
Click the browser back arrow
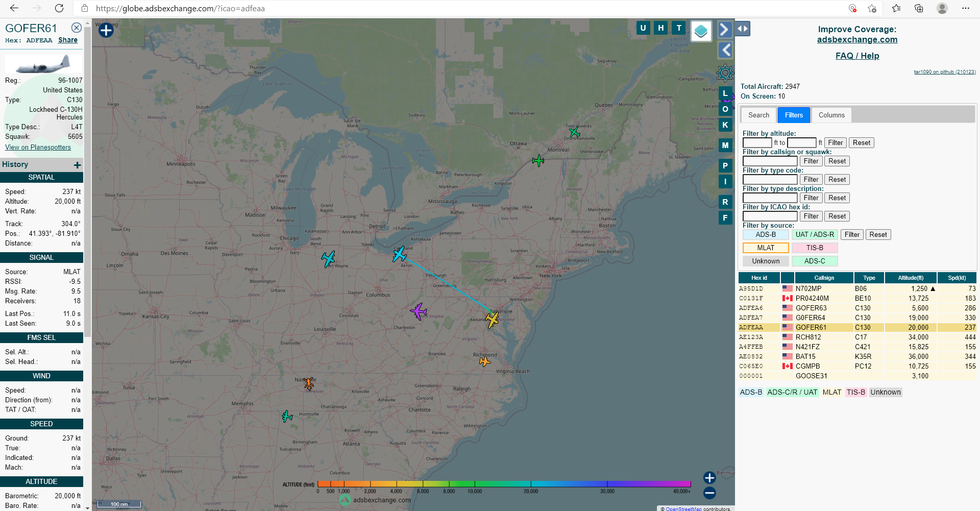[x=14, y=8]
